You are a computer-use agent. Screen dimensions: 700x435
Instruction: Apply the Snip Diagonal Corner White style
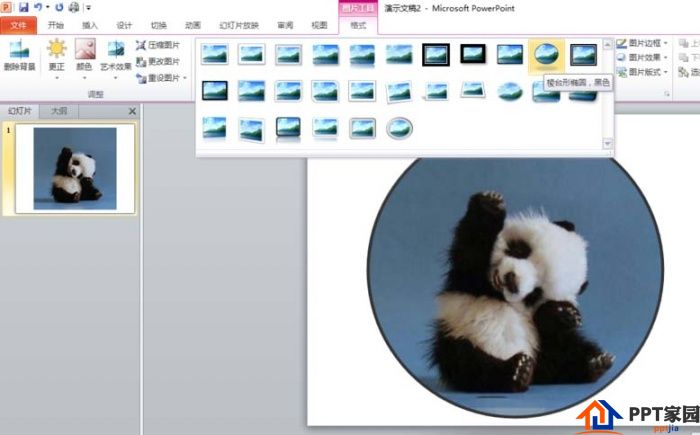click(325, 91)
